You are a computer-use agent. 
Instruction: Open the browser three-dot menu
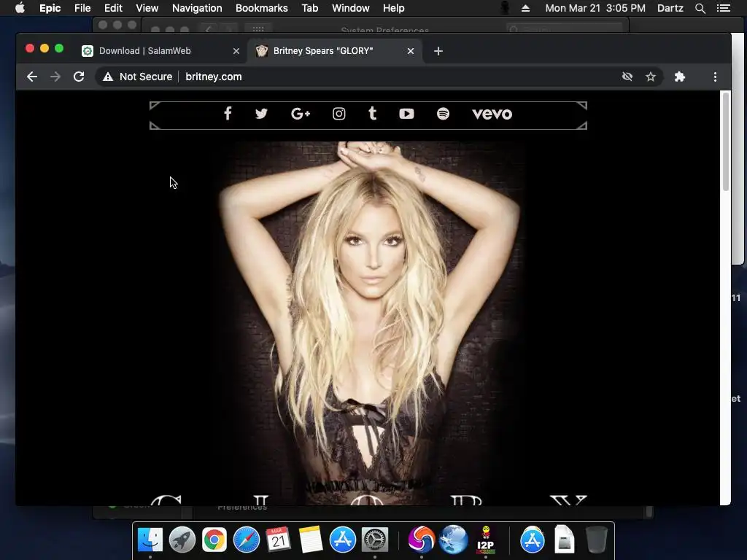tap(715, 77)
